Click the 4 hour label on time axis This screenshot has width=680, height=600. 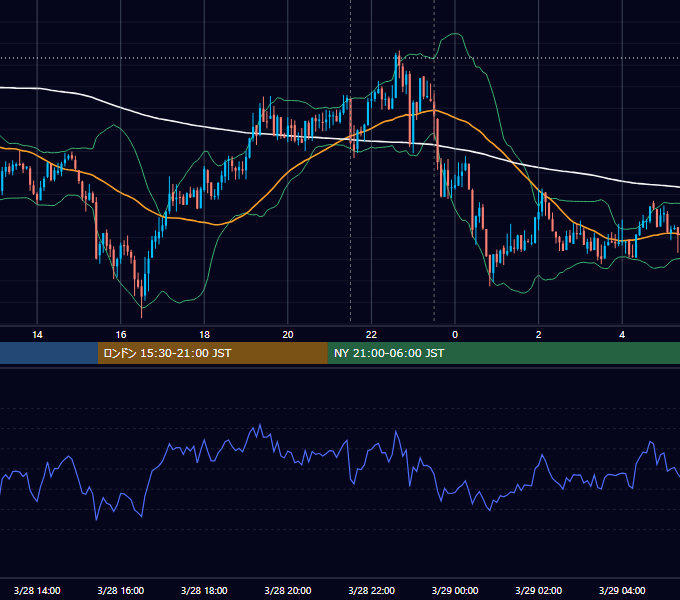coord(622,335)
